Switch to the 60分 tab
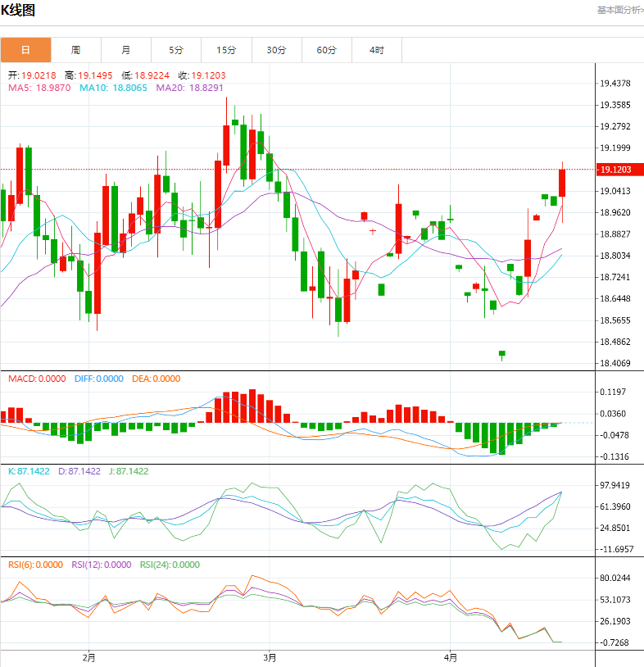This screenshot has height=667, width=644. pyautogui.click(x=326, y=50)
